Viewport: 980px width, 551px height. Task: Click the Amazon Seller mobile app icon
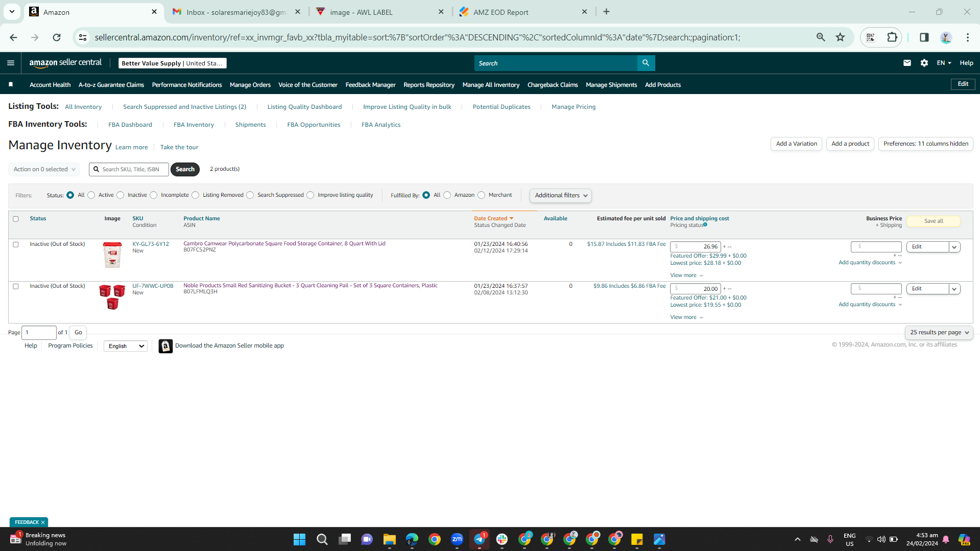[x=165, y=346]
